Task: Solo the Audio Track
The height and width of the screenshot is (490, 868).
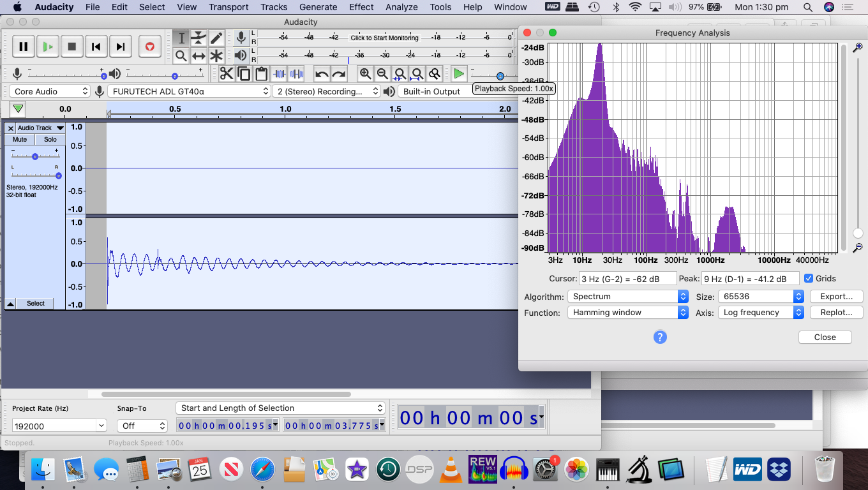Action: tap(50, 139)
